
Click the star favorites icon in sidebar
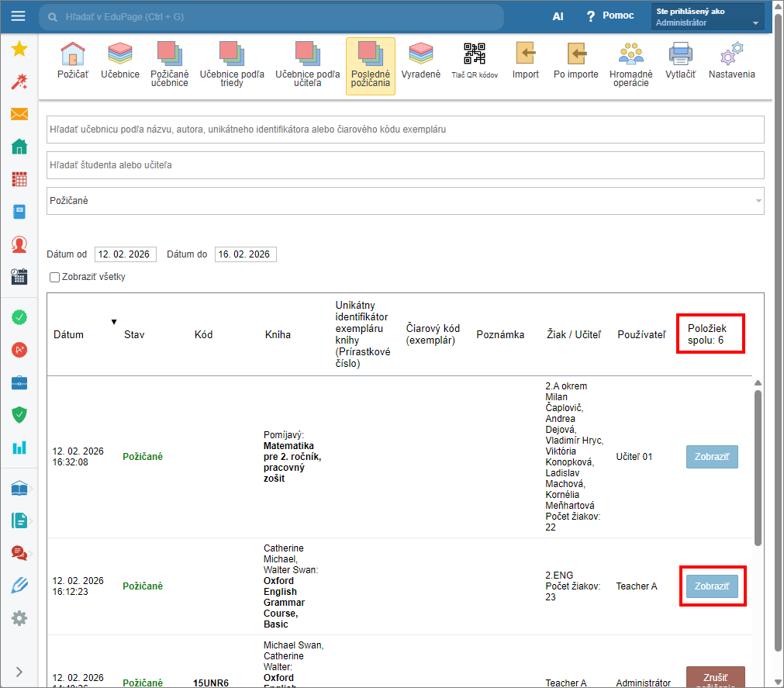point(19,50)
